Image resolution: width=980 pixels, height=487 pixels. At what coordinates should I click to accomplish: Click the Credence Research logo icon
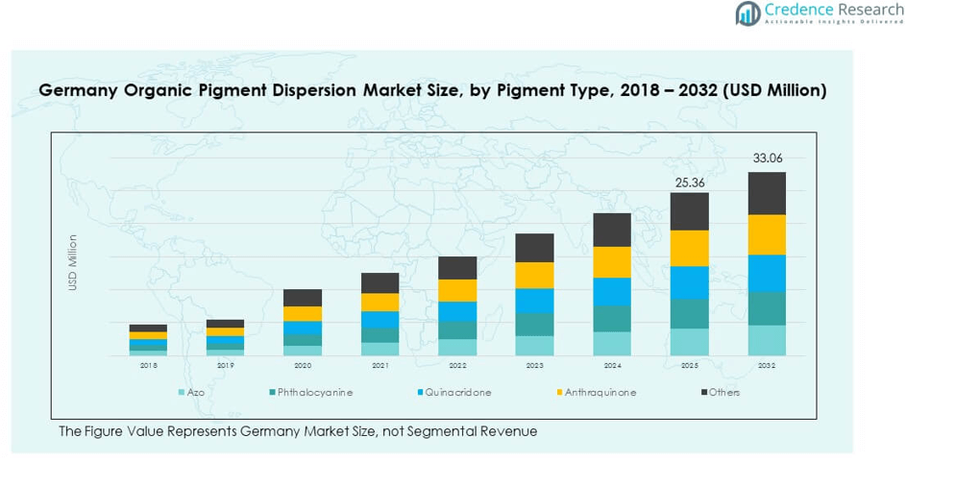748,13
